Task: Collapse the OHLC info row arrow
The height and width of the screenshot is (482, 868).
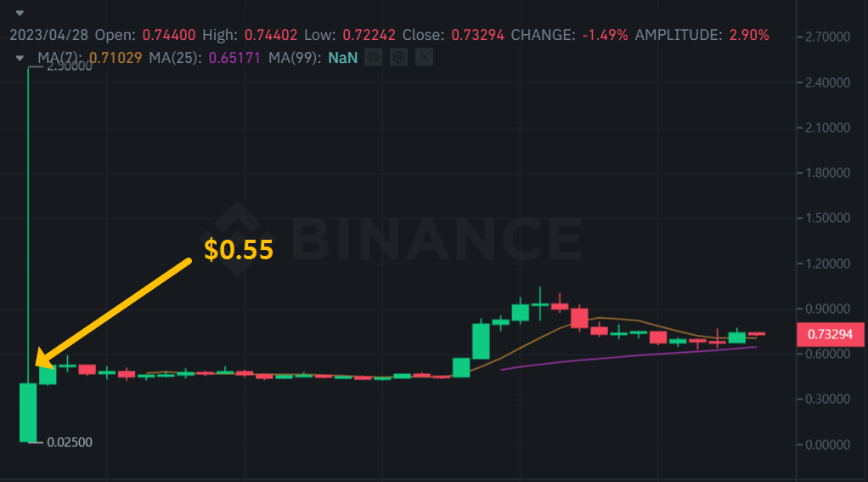Action: click(x=20, y=13)
